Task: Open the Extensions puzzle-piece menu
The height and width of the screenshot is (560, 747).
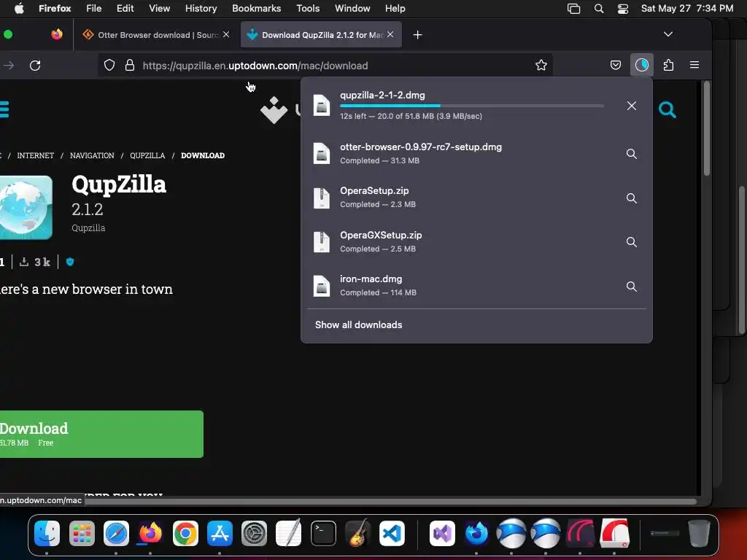Action: pos(668,65)
